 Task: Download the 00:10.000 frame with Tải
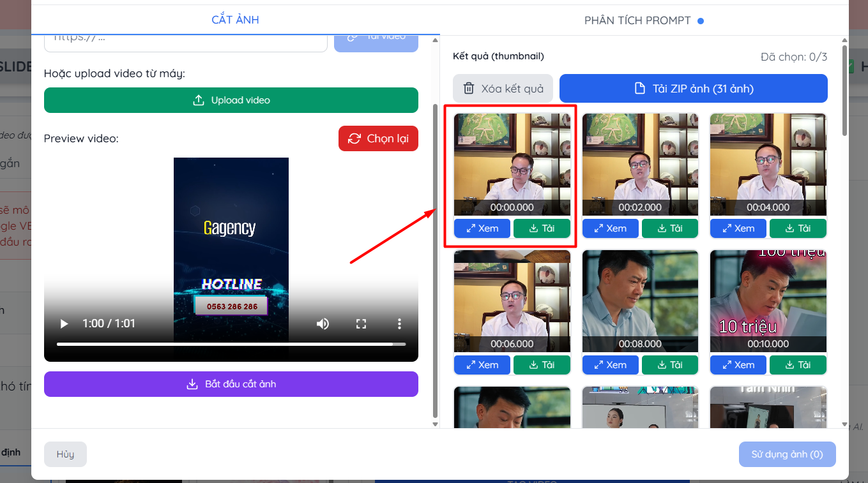797,365
